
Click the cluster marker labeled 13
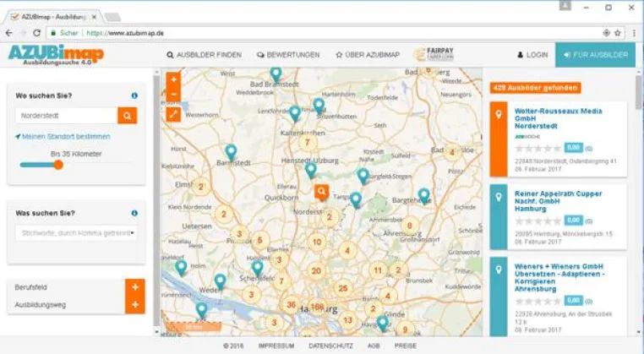[x=348, y=320]
